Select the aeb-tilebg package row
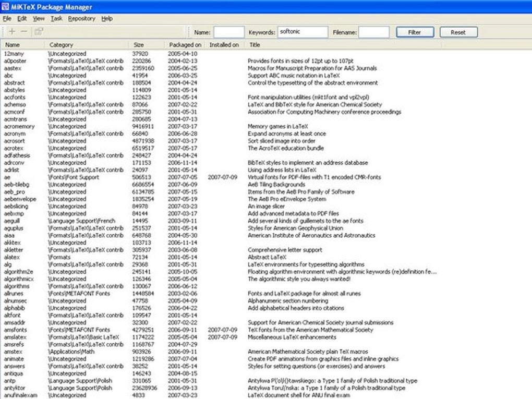The width and height of the screenshot is (532, 399). pyautogui.click(x=221, y=185)
